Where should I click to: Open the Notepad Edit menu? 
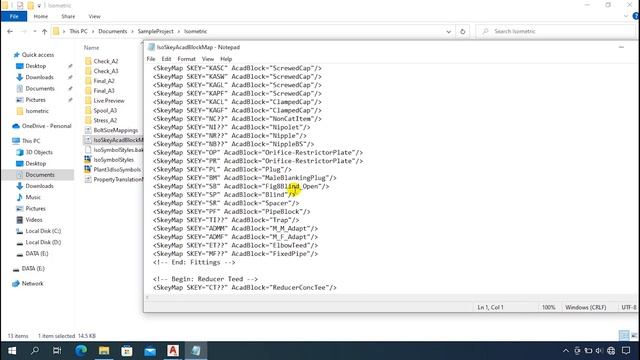(166, 59)
